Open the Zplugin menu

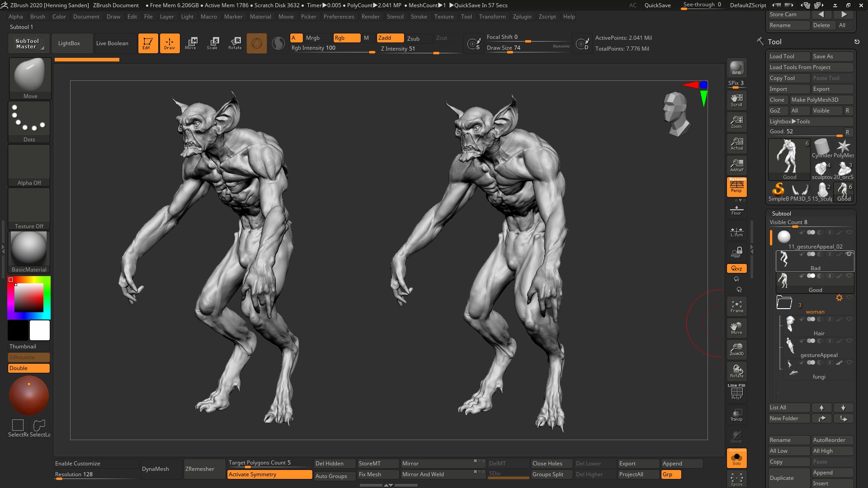522,16
